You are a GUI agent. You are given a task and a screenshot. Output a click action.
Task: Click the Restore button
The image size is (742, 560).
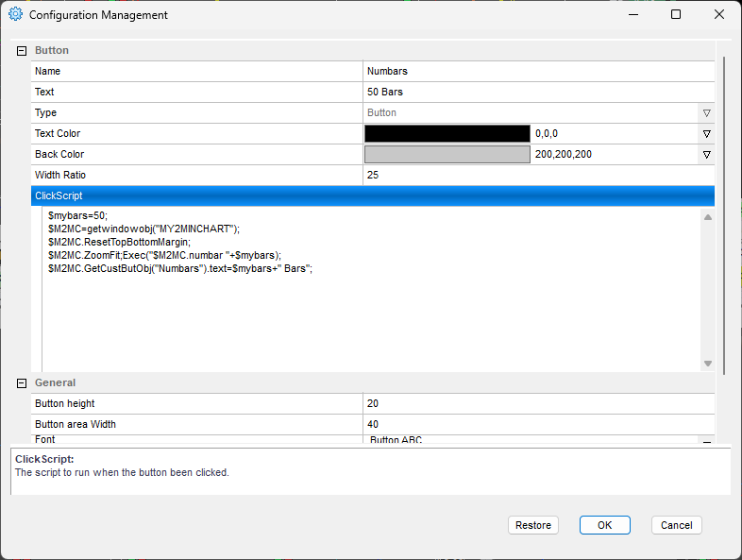pyautogui.click(x=533, y=525)
